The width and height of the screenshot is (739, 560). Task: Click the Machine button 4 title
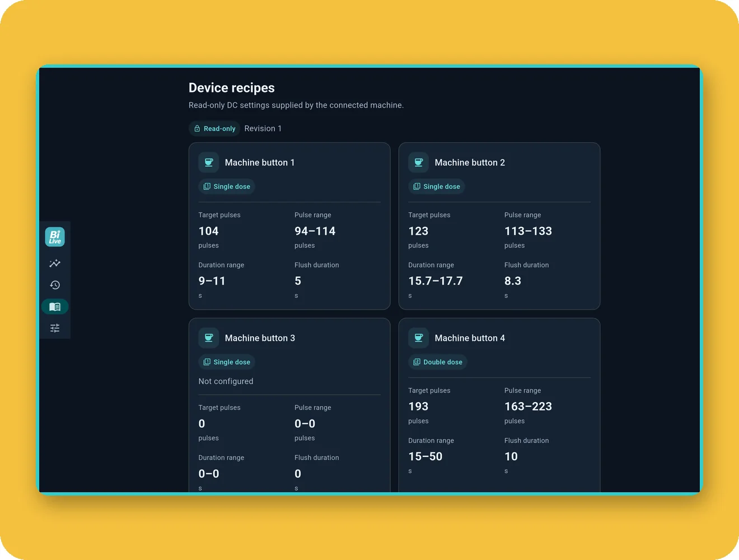(x=470, y=338)
